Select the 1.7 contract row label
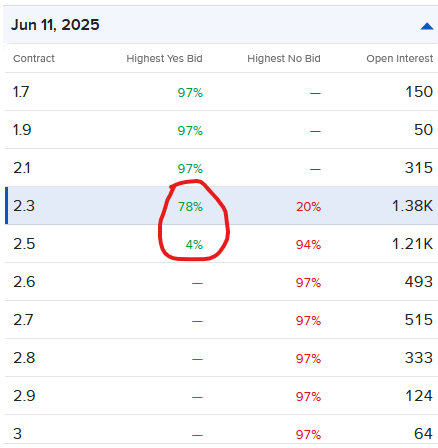 [x=21, y=92]
